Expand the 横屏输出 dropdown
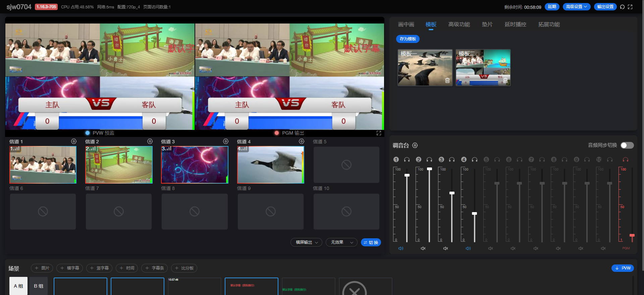 pos(306,242)
